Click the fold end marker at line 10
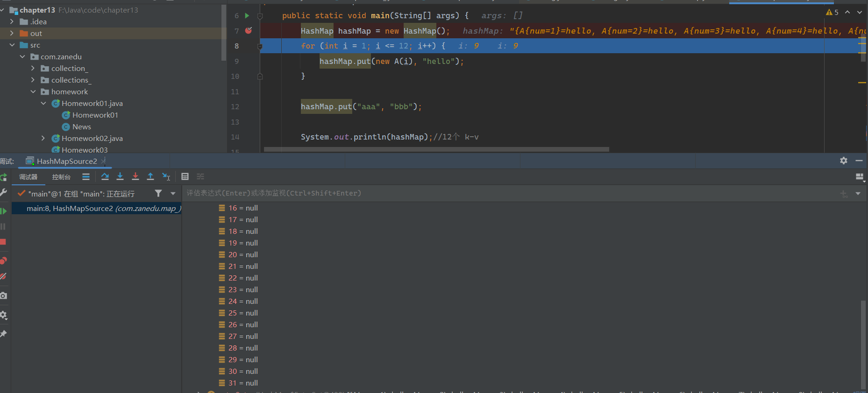This screenshot has width=868, height=393. pyautogui.click(x=260, y=76)
